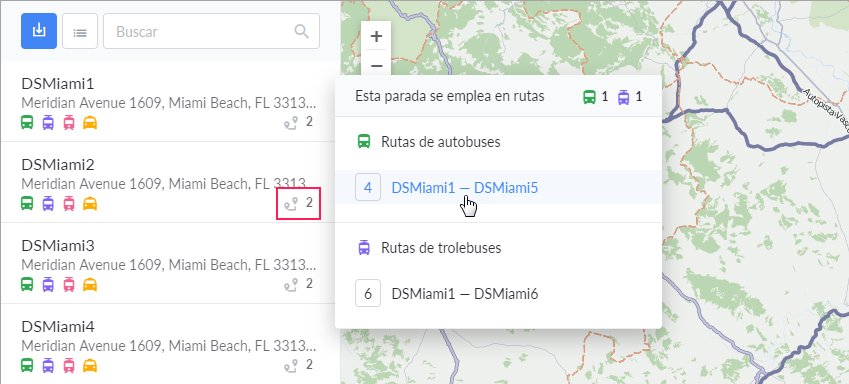Click route number 4 badge
849x384 pixels.
(368, 188)
